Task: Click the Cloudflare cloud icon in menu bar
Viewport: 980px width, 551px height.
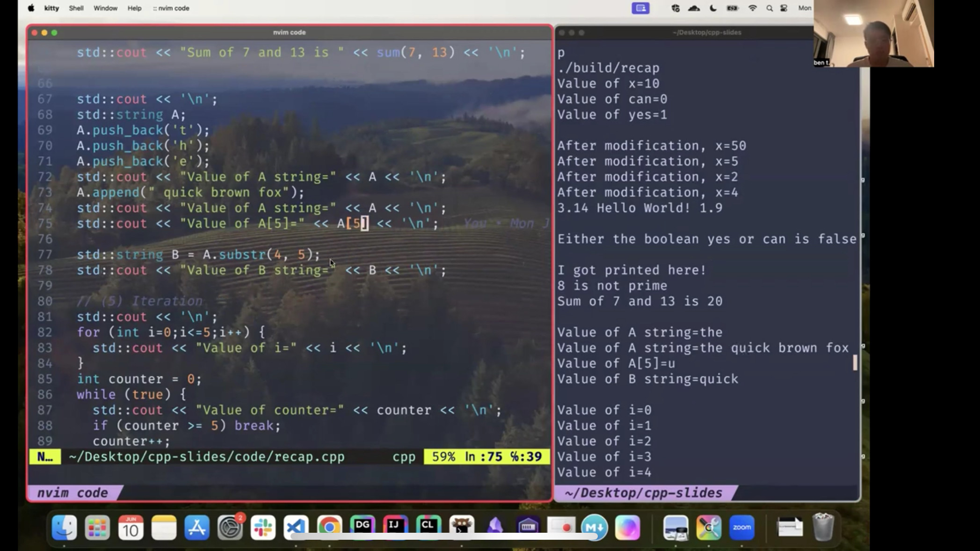Action: point(694,8)
